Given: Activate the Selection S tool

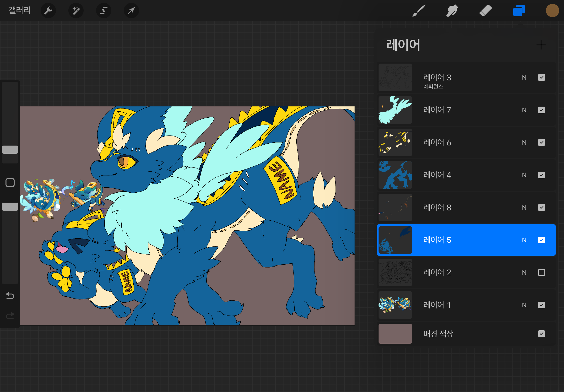Looking at the screenshot, I should 104,11.
